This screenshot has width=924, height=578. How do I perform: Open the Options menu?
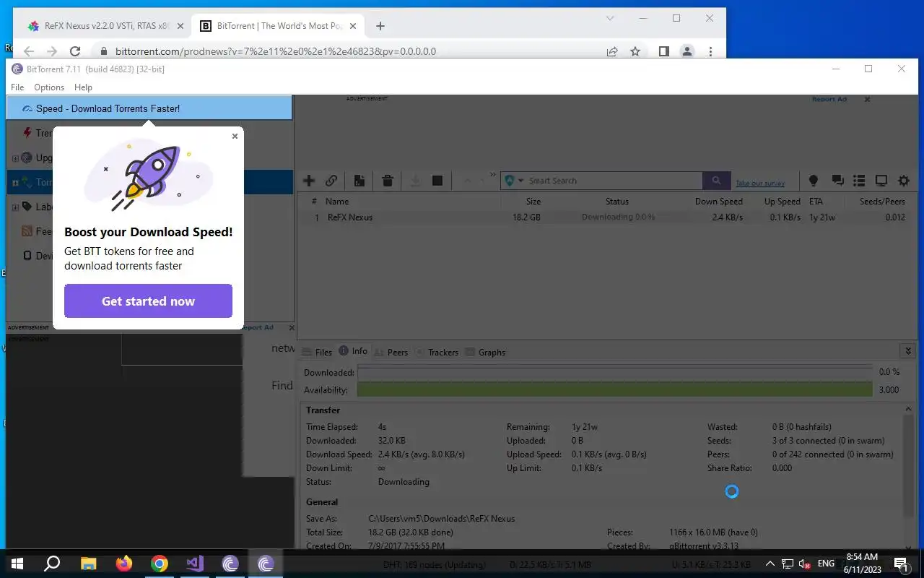tap(49, 87)
